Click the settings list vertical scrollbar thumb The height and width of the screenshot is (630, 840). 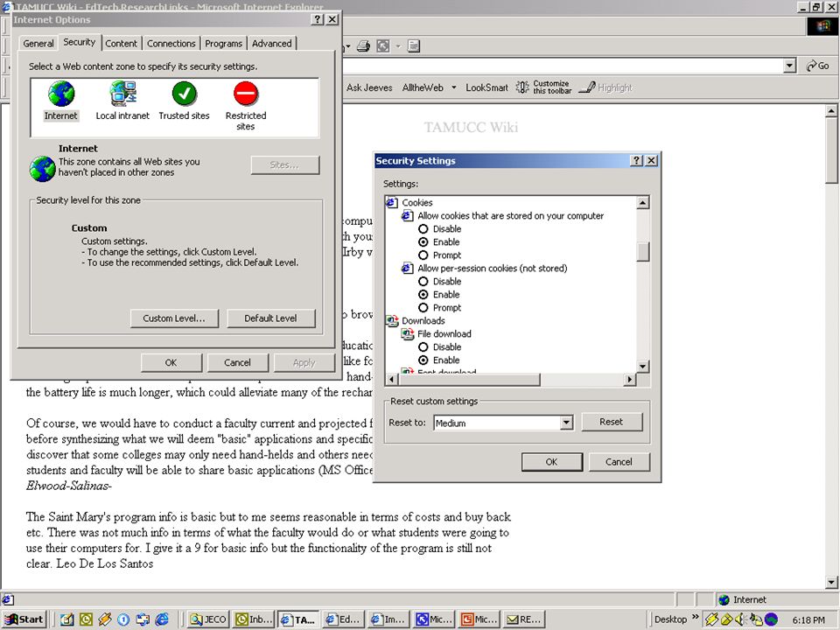(x=643, y=252)
